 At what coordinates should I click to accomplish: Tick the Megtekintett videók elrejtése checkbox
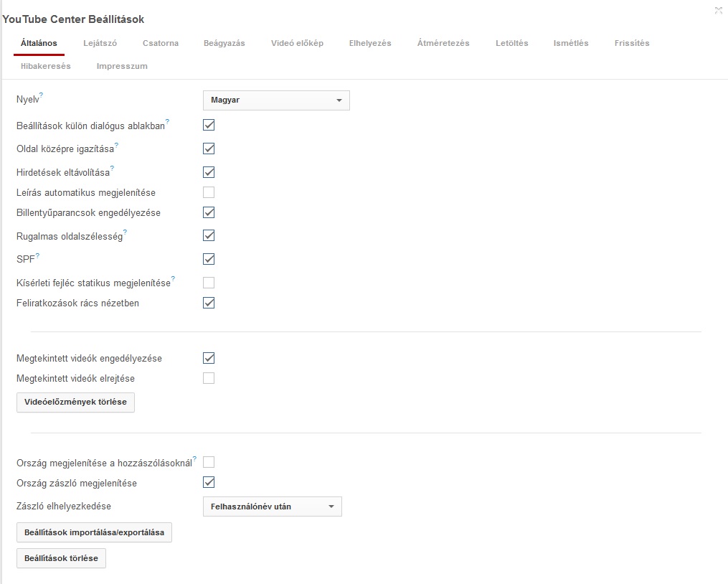pyautogui.click(x=209, y=378)
